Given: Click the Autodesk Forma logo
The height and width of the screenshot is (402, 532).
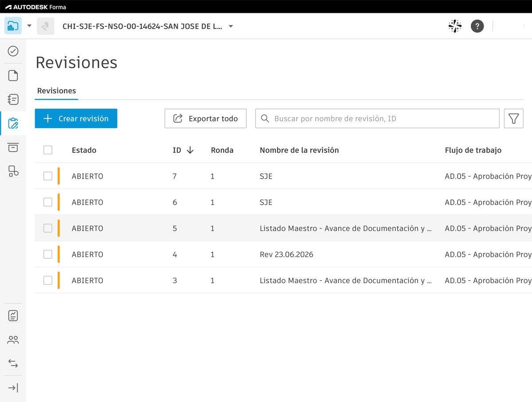Looking at the screenshot, I should coord(35,7).
